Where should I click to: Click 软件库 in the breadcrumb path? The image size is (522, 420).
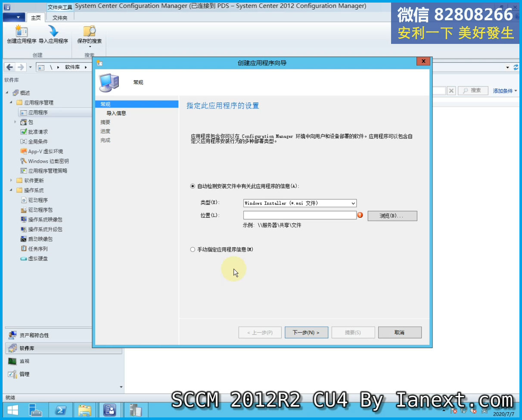[x=72, y=67]
